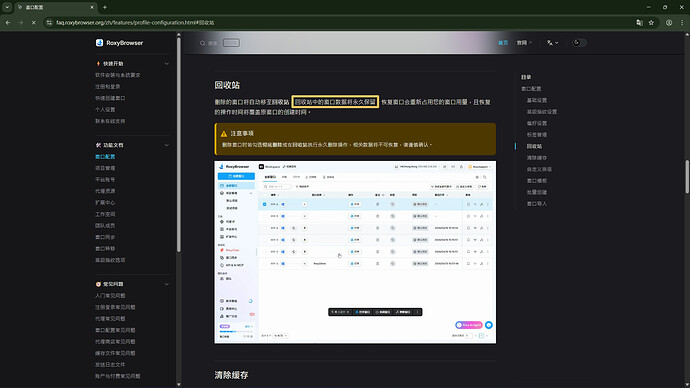Open 代理商店常见问题 in the sidebar
The height and width of the screenshot is (388, 690).
coord(115,341)
